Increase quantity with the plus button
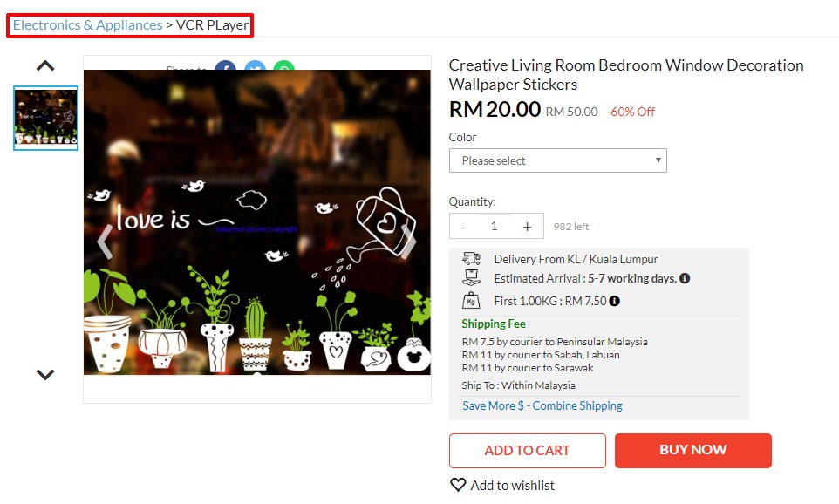The image size is (839, 504). (x=527, y=227)
